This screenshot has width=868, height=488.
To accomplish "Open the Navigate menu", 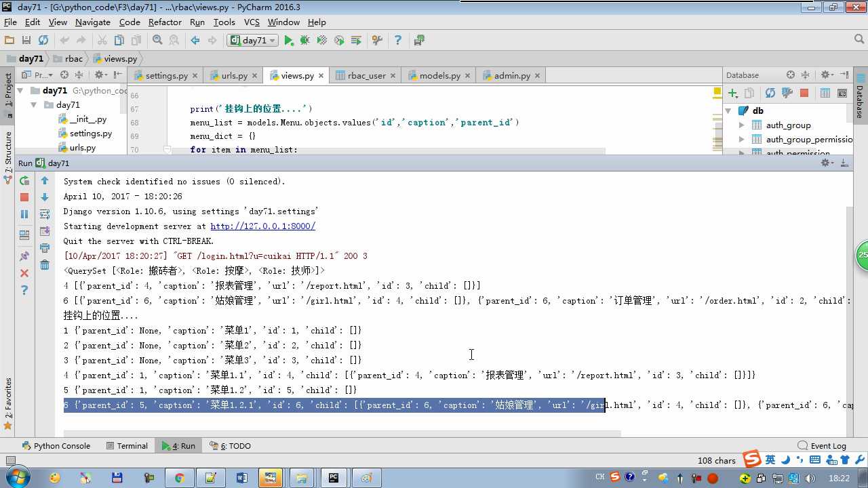I will (93, 22).
